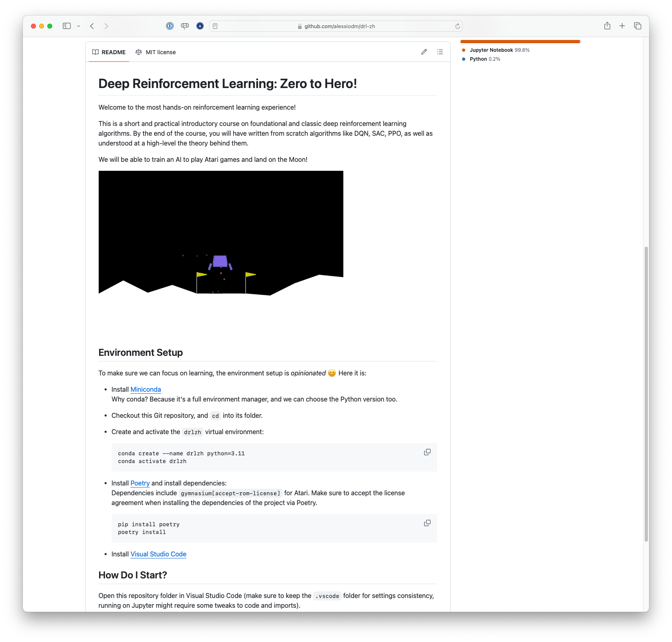Screen dimensions: 672x642
Task: Copy the pip install poetry snippet
Action: tap(427, 523)
